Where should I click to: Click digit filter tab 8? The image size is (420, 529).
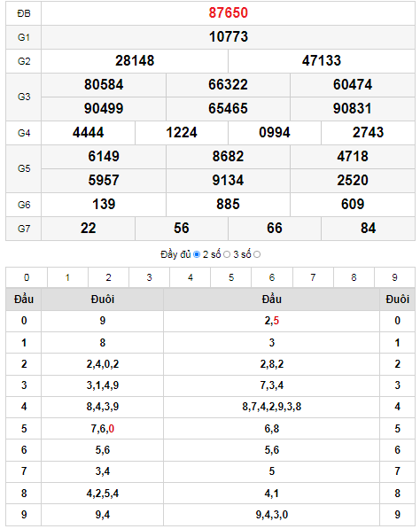point(354,277)
